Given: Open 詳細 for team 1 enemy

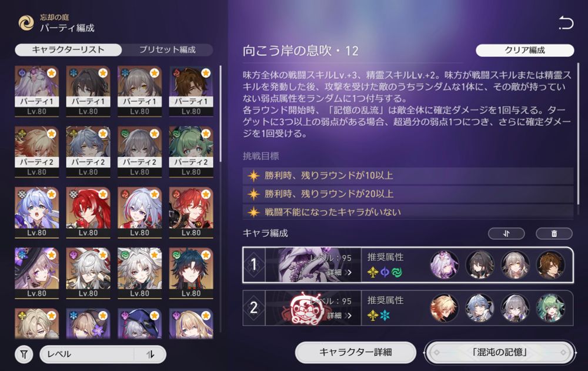Looking at the screenshot, I should tap(339, 272).
